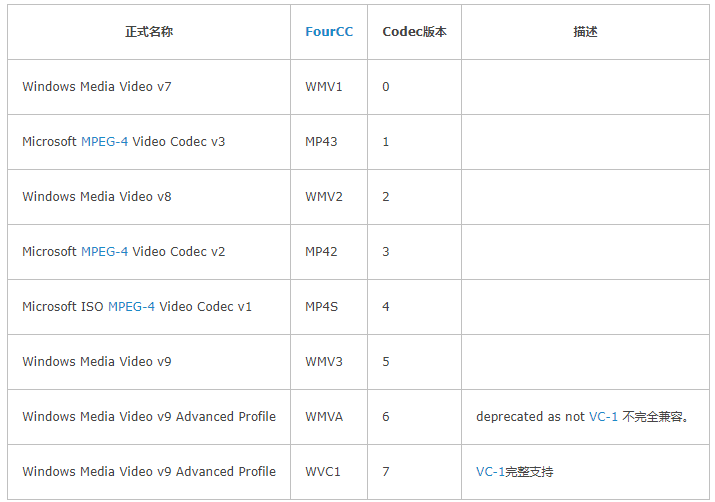Select 'Video Codec v2' text
715x502 pixels.
click(179, 252)
